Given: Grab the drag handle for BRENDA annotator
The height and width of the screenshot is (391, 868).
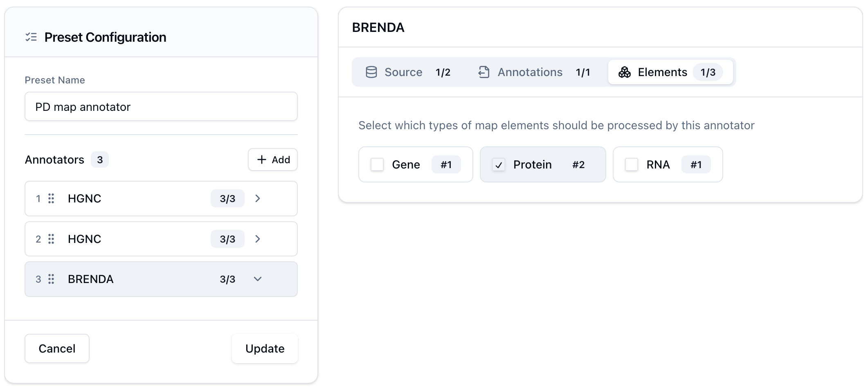Looking at the screenshot, I should (x=51, y=279).
